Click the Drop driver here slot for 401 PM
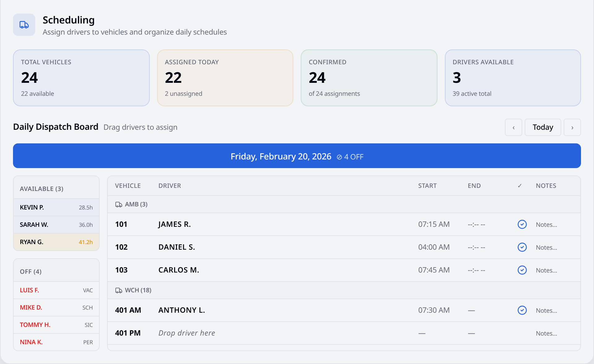 point(187,333)
